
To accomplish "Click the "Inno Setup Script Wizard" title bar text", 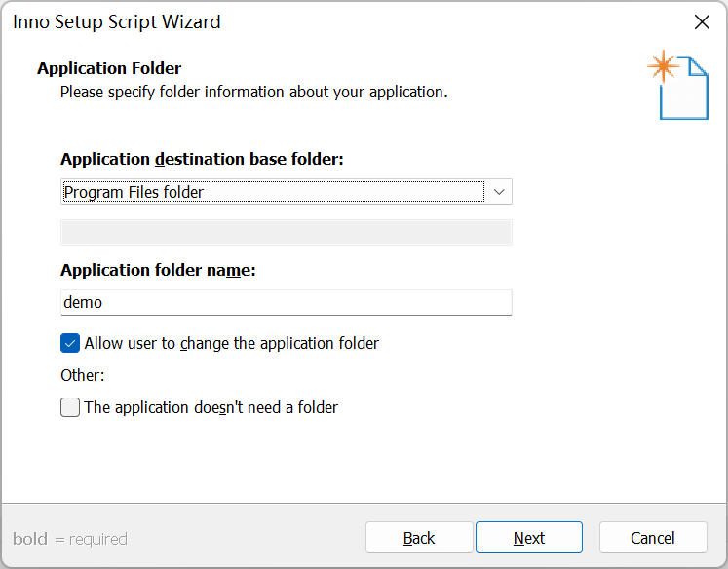I will 117,21.
